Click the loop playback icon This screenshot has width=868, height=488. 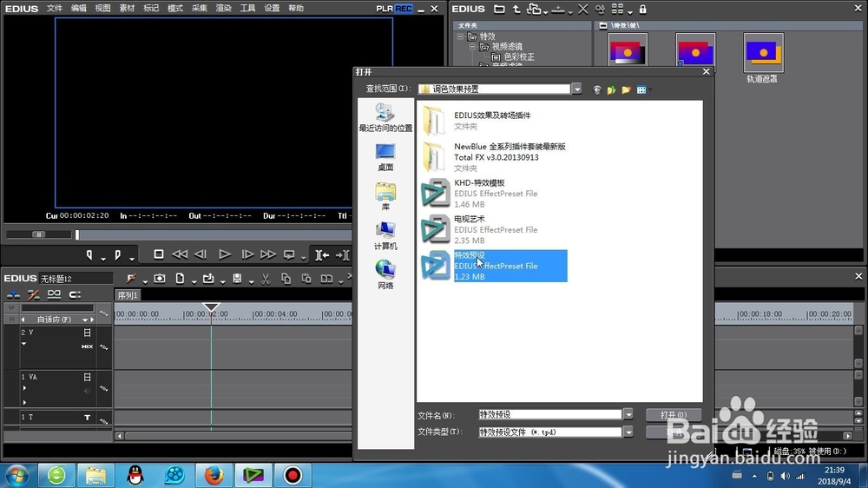(x=289, y=254)
